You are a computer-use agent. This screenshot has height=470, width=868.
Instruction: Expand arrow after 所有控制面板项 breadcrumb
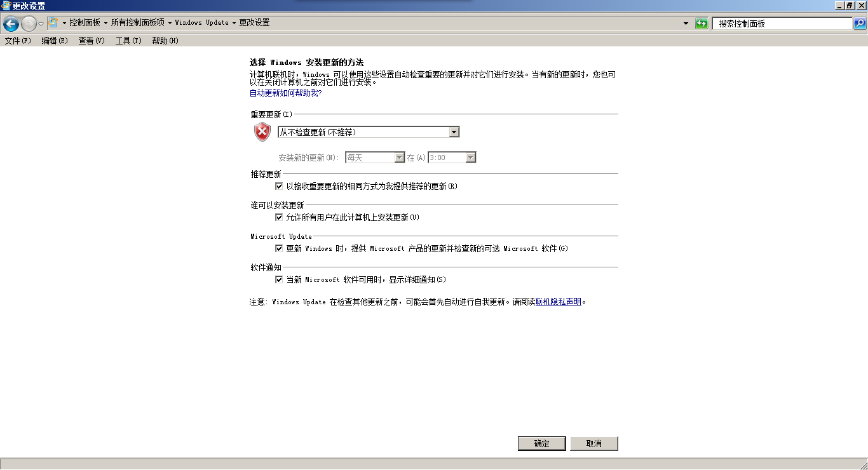pyautogui.click(x=170, y=23)
